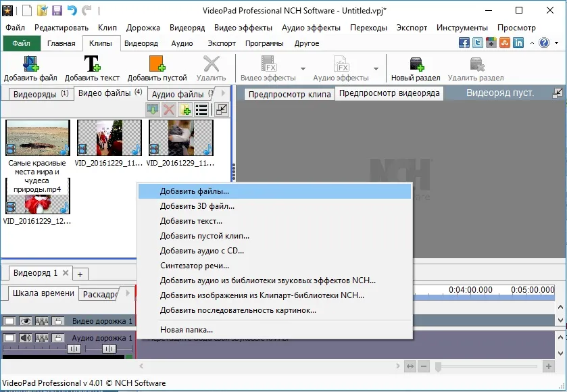Click the timeline zoom slider handle
This screenshot has height=392, width=567.
[438, 367]
